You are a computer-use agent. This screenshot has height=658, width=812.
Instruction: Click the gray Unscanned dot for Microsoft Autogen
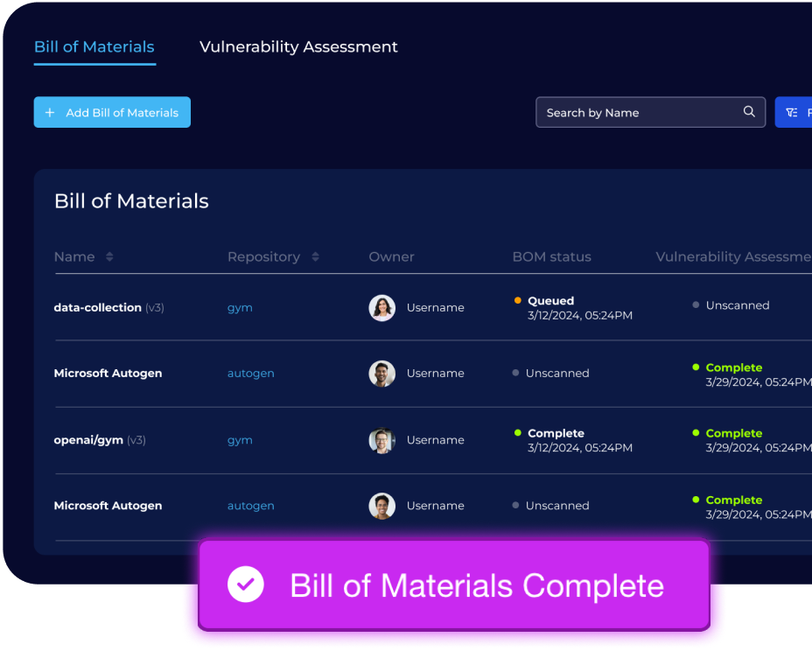coord(517,373)
